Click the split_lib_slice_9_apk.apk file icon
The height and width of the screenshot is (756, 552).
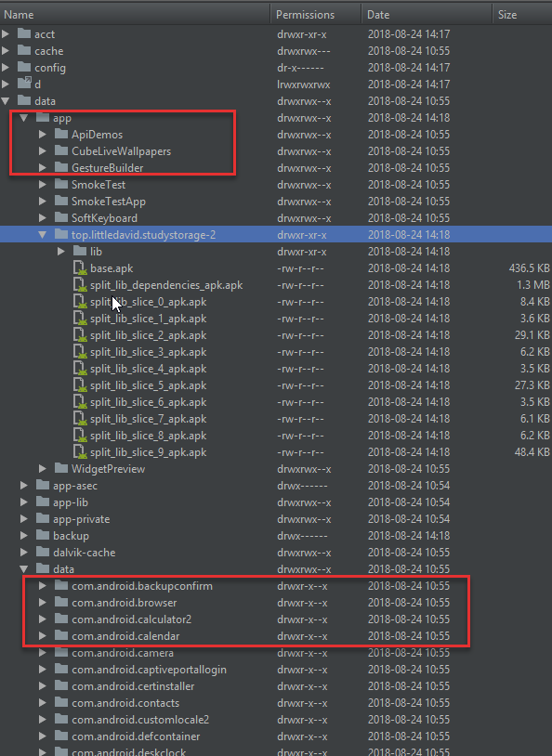point(80,452)
